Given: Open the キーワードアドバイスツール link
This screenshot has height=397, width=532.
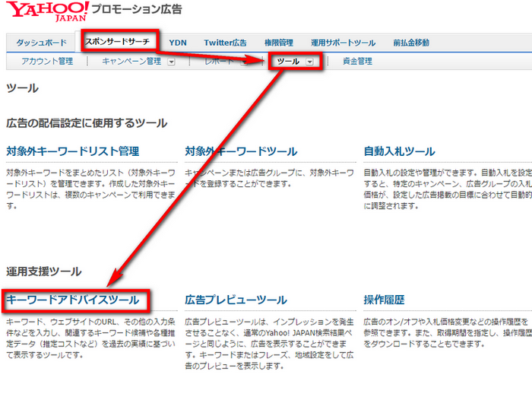Looking at the screenshot, I should 73,300.
